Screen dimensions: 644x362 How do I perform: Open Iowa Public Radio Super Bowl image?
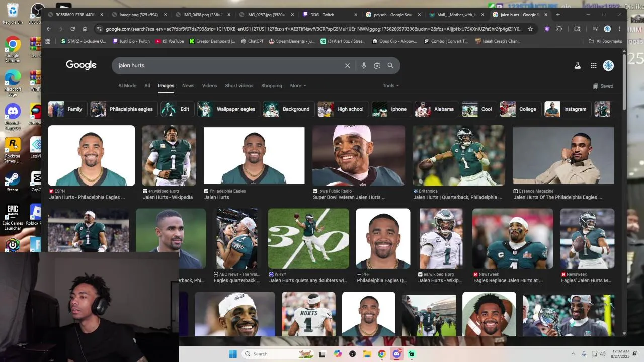pyautogui.click(x=358, y=156)
